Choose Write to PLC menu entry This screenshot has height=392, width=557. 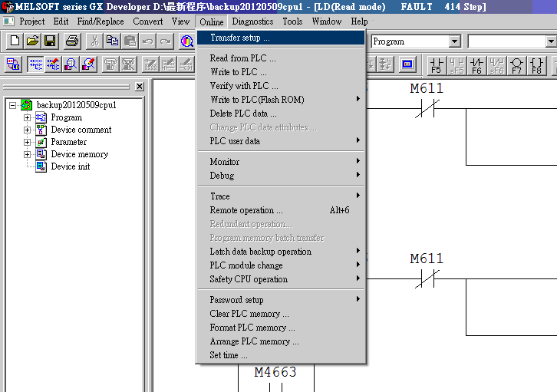(x=282, y=71)
